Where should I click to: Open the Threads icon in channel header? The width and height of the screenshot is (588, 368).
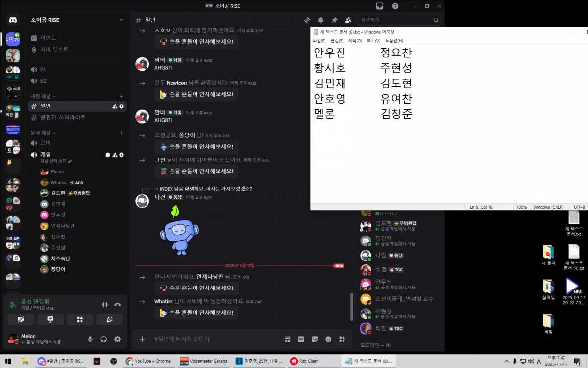coord(307,20)
